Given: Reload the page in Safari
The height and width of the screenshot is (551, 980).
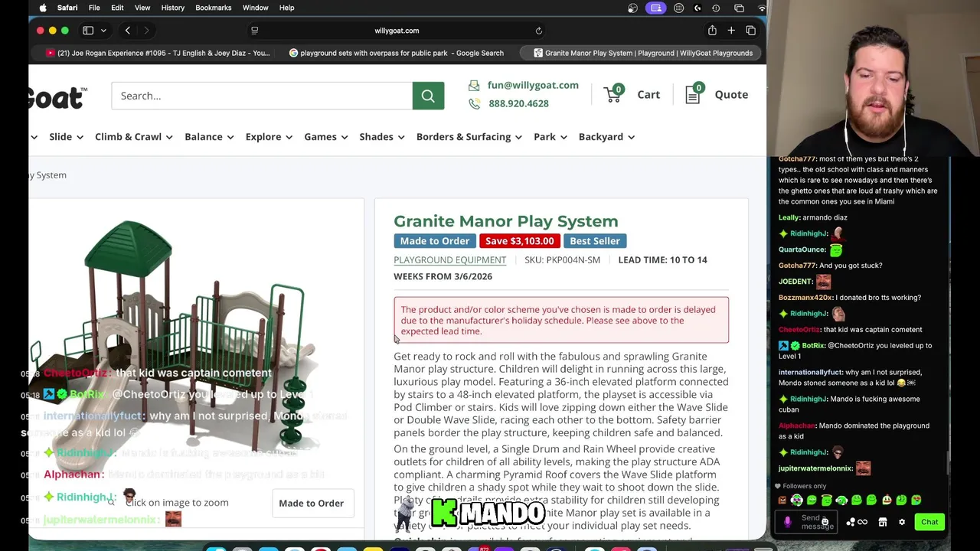Looking at the screenshot, I should [x=539, y=31].
